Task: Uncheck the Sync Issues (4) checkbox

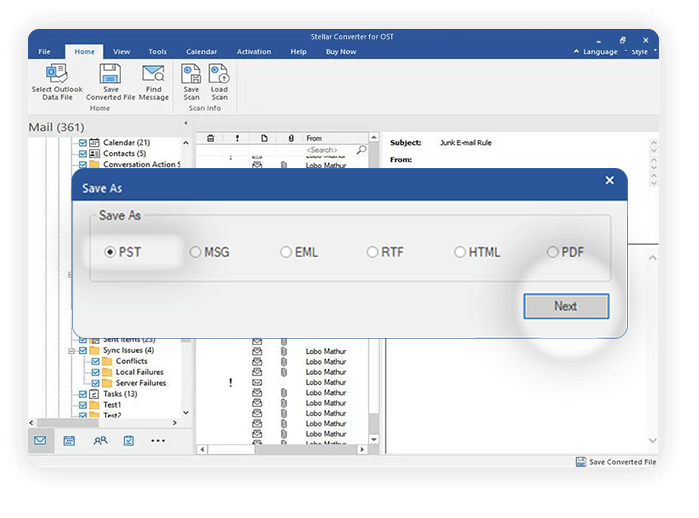Action: (x=83, y=350)
